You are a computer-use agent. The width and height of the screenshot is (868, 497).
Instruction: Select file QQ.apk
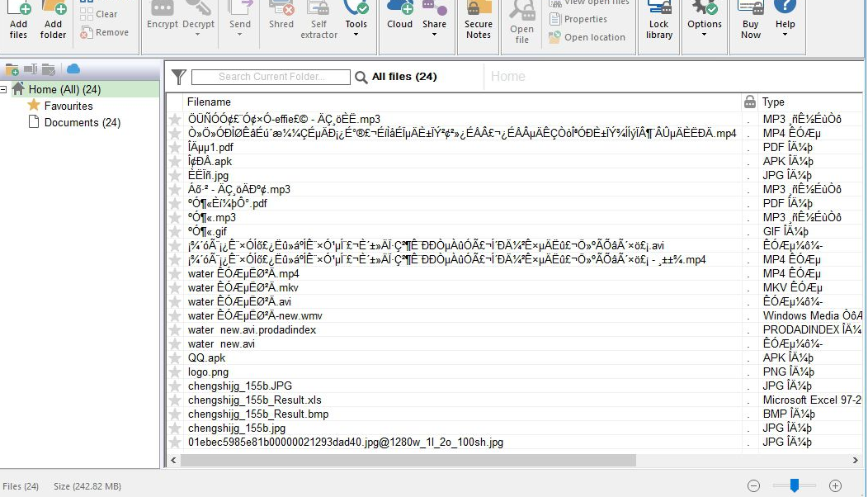206,358
